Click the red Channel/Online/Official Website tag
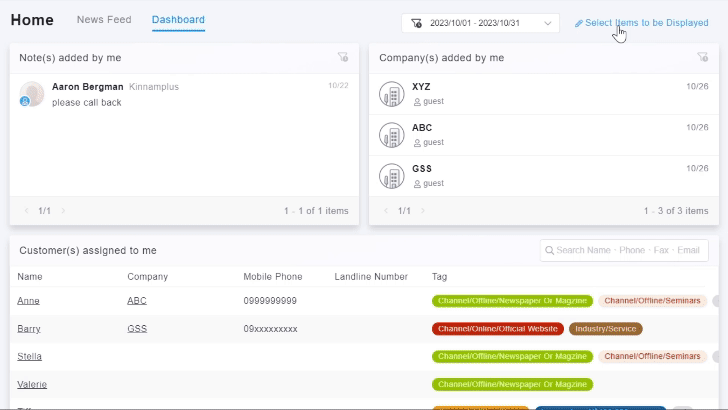 [497, 329]
